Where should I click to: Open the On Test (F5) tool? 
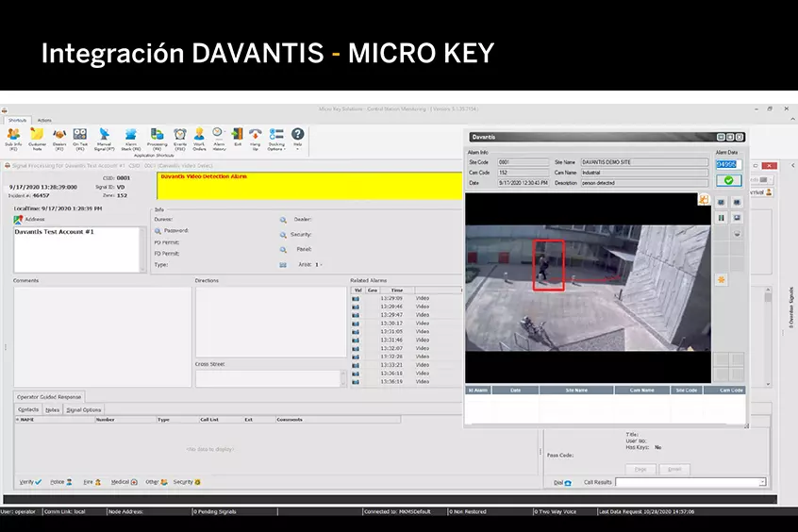(x=80, y=139)
